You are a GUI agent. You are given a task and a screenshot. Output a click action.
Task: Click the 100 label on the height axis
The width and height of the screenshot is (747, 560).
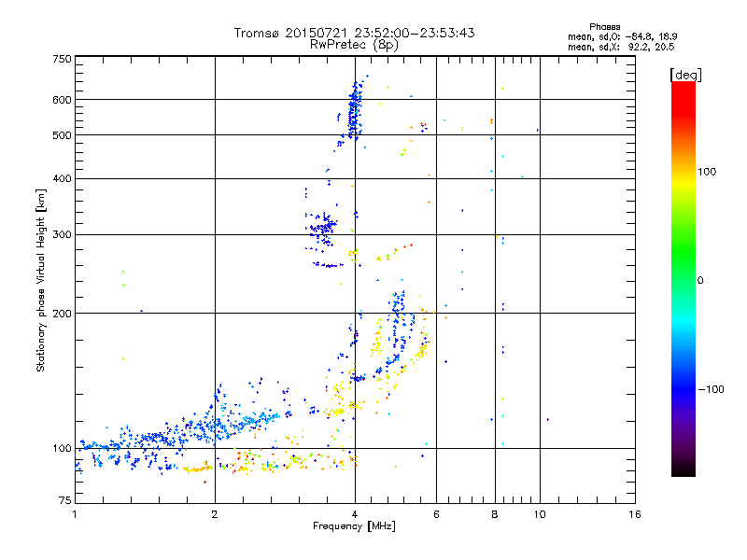(62, 448)
